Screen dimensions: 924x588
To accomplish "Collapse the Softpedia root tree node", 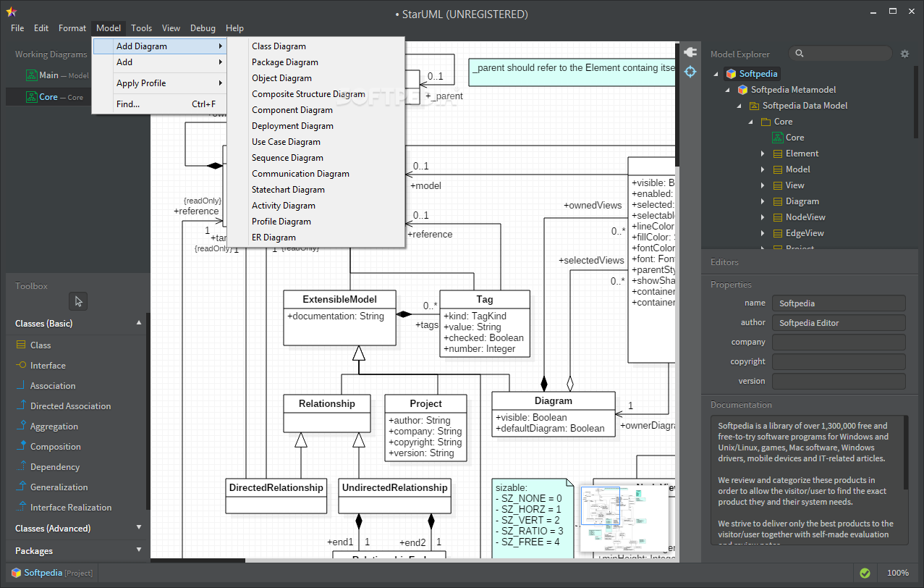I will point(716,74).
